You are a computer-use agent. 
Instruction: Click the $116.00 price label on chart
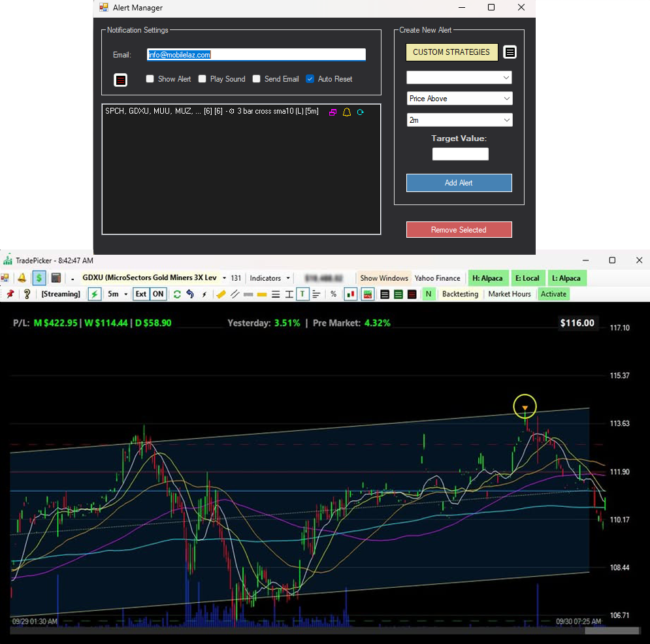point(577,323)
